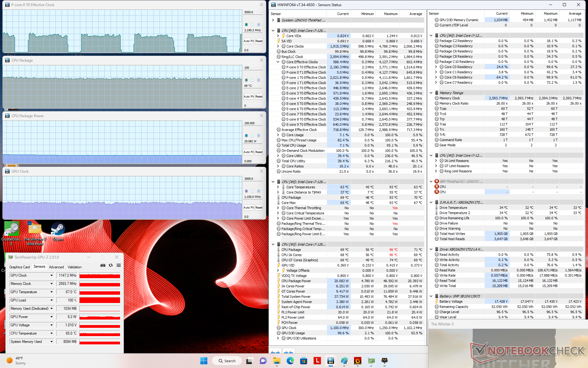Click the HWiNFO icon in the taskbar
The image size is (588, 368).
click(x=330, y=361)
